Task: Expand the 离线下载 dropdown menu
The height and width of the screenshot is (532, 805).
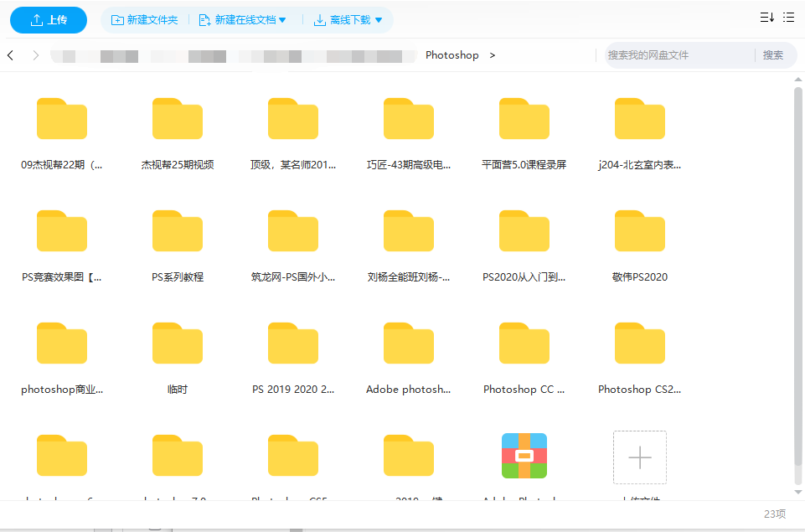Action: pos(348,20)
